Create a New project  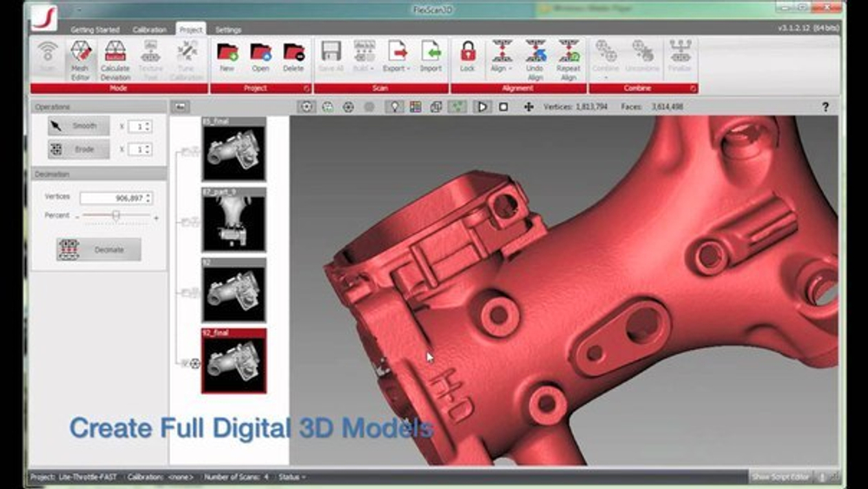coord(227,57)
